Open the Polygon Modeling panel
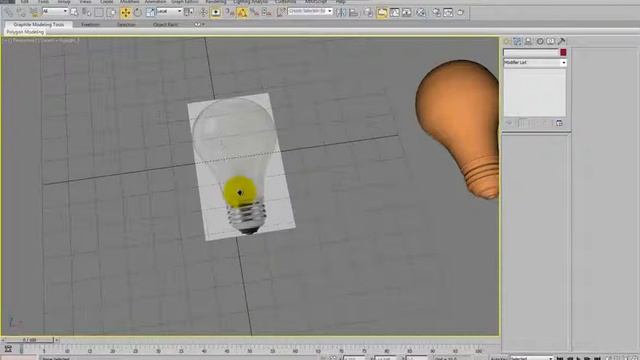Screen dimensions: 640x360 pos(25,32)
